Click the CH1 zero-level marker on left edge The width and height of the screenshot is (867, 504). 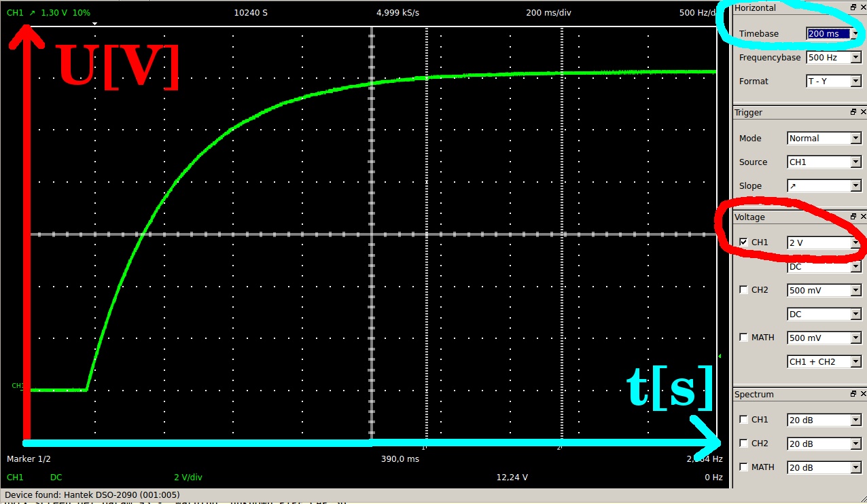(18, 386)
